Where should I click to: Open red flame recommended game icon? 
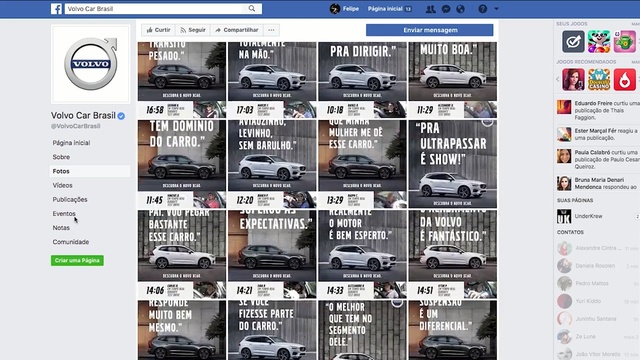pos(625,79)
